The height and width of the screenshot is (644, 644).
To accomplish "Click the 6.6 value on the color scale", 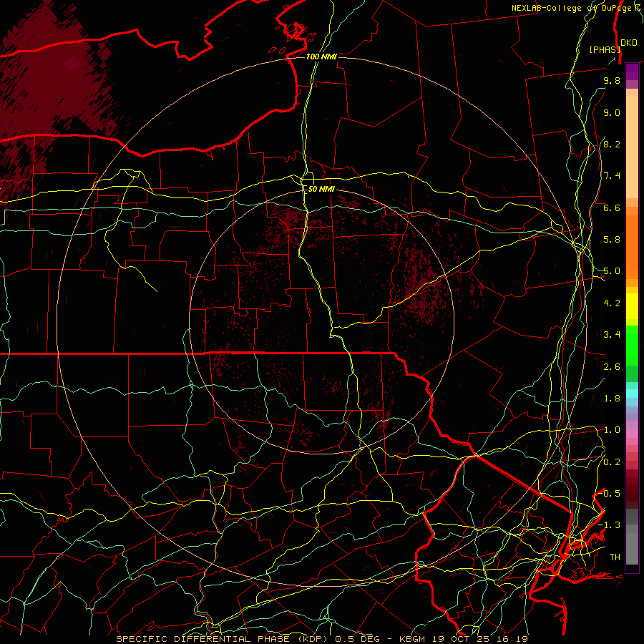I will 612,208.
